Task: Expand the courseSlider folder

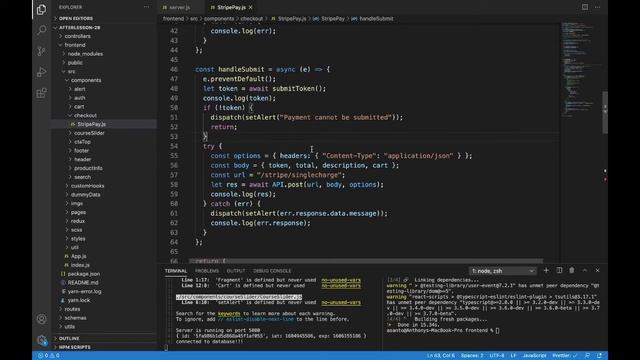Action: tap(89, 133)
